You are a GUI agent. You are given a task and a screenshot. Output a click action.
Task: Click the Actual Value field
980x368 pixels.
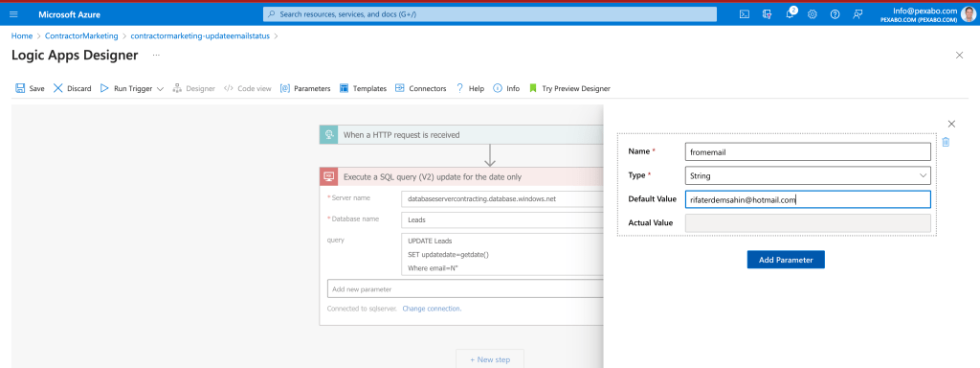coord(808,223)
